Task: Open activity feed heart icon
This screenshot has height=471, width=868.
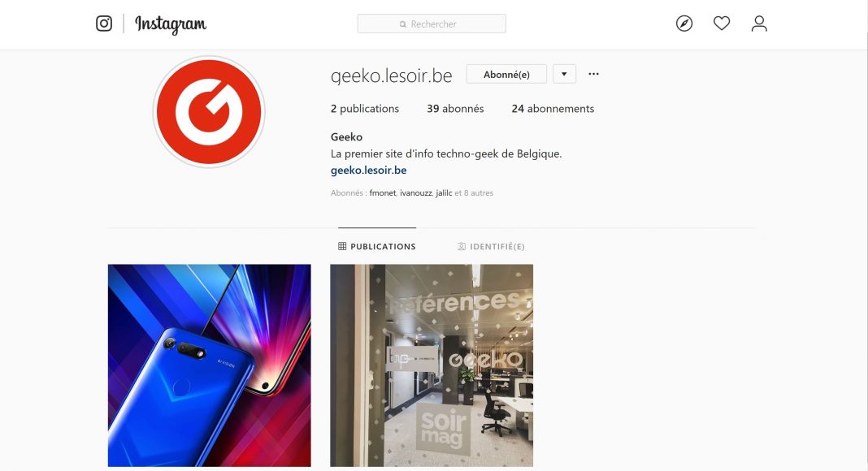Action: (722, 24)
